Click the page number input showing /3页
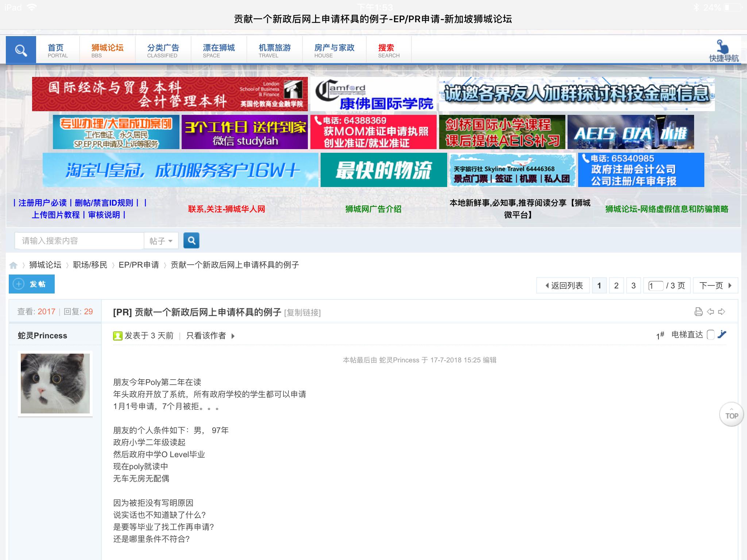Viewport: 747px width, 560px height. tap(655, 285)
